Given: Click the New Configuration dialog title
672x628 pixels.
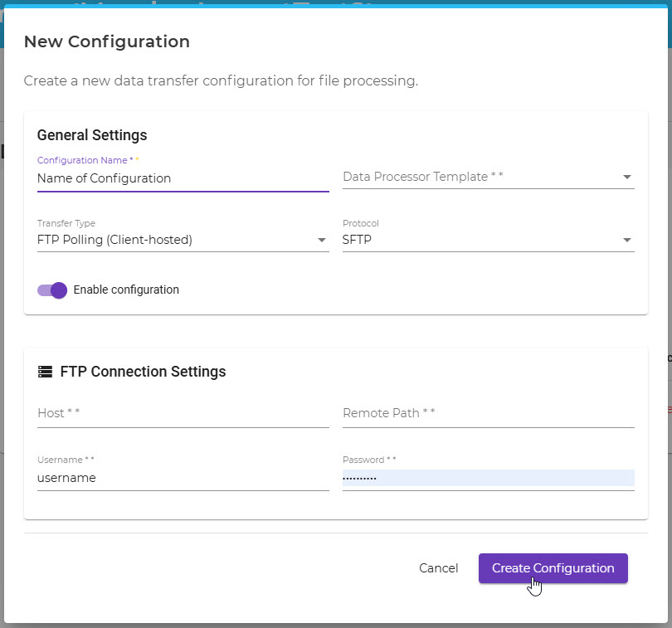Looking at the screenshot, I should [x=106, y=41].
